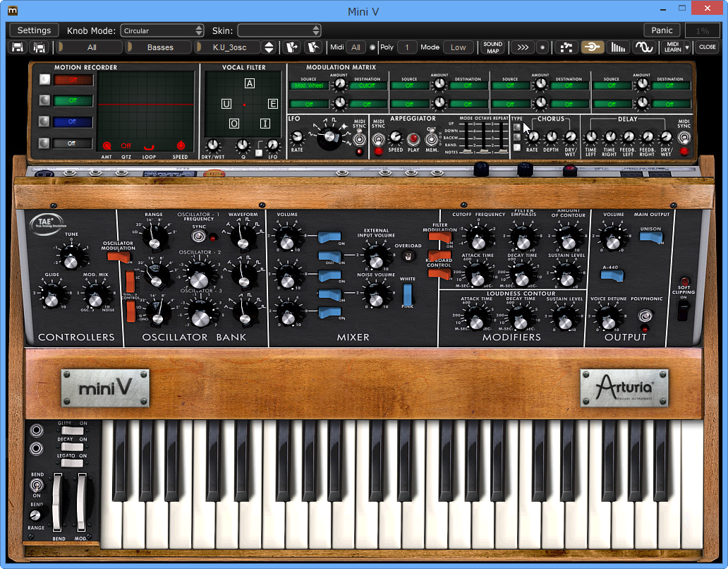Image resolution: width=728 pixels, height=569 pixels.
Task: Select vowel O in Vocal Filter
Action: (x=234, y=124)
